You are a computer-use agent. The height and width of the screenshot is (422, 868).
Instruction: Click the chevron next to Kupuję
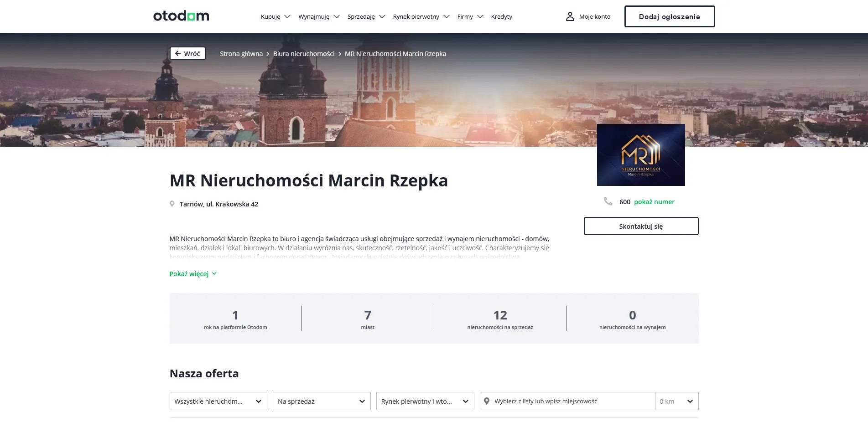tap(287, 16)
